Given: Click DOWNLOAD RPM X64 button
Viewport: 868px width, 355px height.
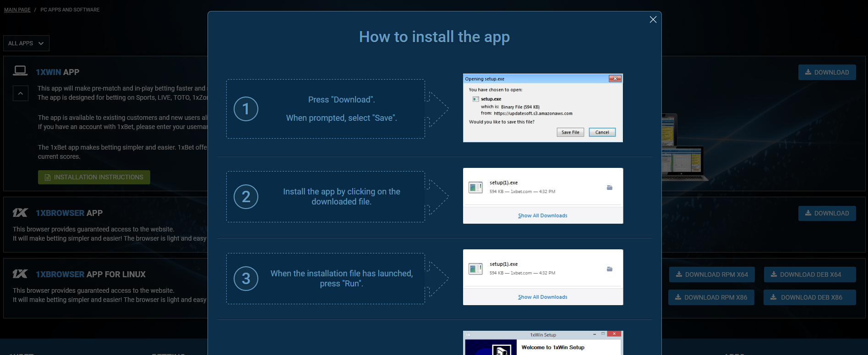Looking at the screenshot, I should pos(712,274).
